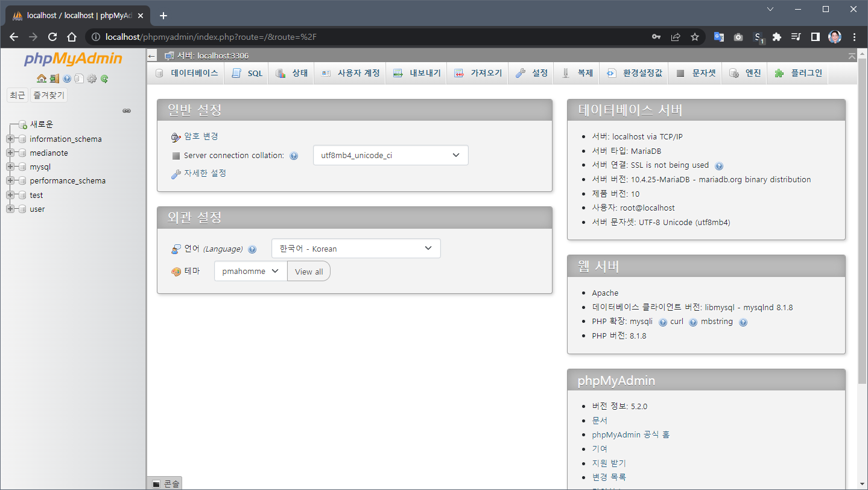Toggle the browser side panel icon
This screenshot has width=868, height=490.
click(815, 37)
